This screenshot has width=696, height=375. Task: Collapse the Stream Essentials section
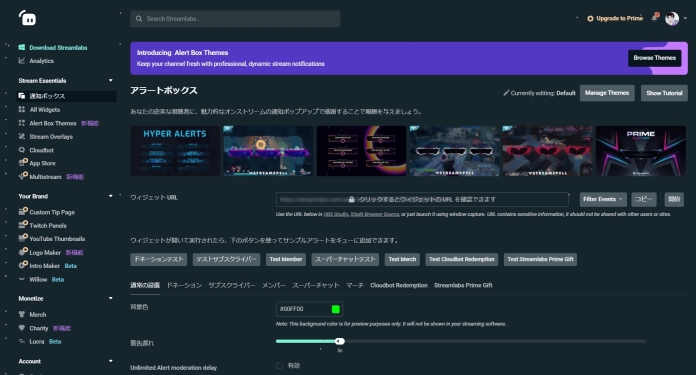[x=111, y=80]
